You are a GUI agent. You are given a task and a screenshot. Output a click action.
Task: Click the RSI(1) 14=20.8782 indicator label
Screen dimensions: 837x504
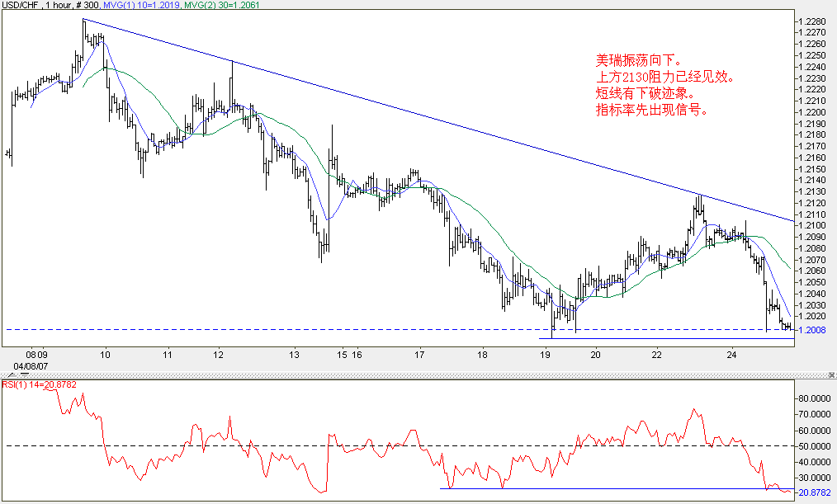click(40, 384)
